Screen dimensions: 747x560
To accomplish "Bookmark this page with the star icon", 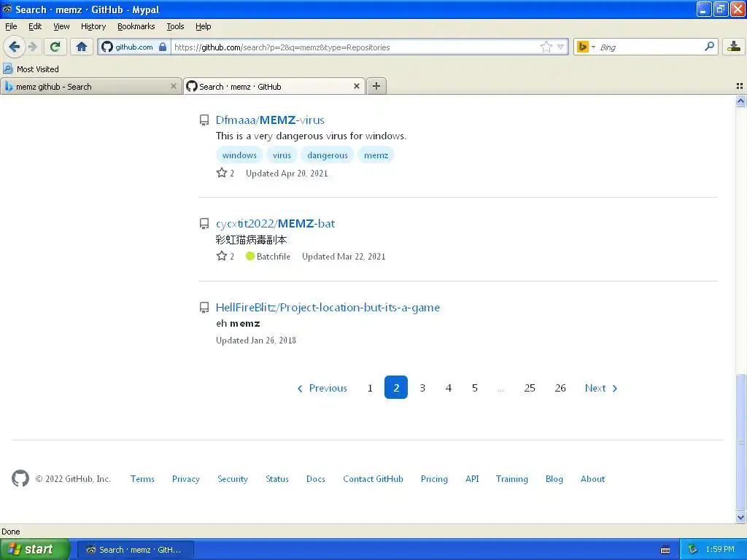I will tap(546, 47).
